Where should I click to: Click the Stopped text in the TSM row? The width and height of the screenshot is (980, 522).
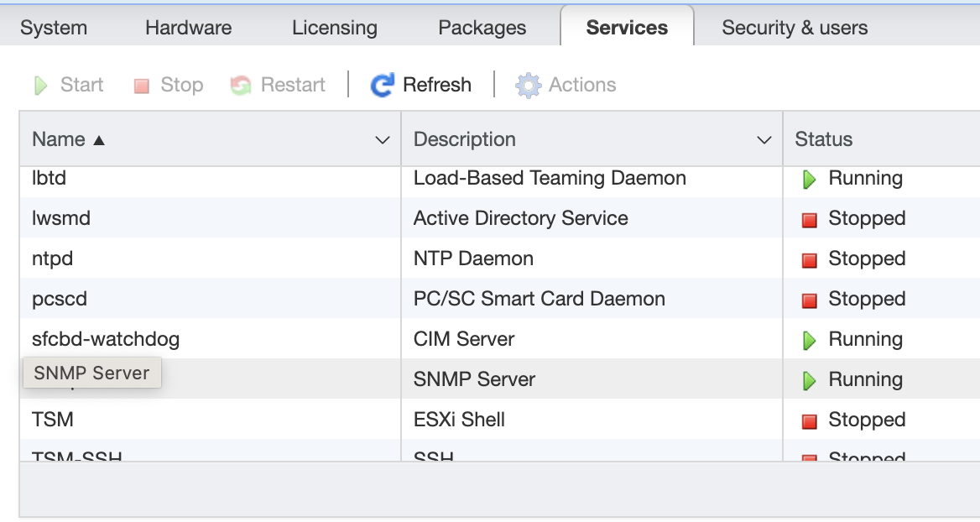[x=867, y=420]
